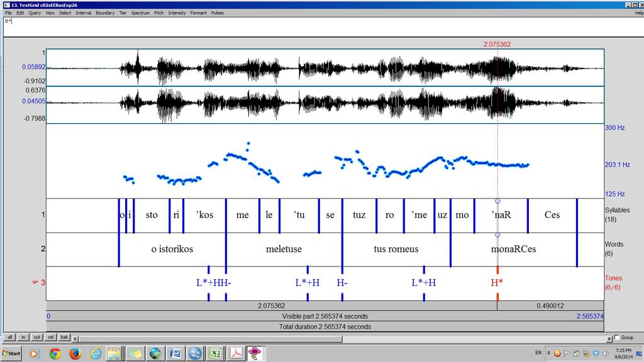Screen dimensions: 644x362
Task: Click the 'in' zoom button
Action: 23,337
